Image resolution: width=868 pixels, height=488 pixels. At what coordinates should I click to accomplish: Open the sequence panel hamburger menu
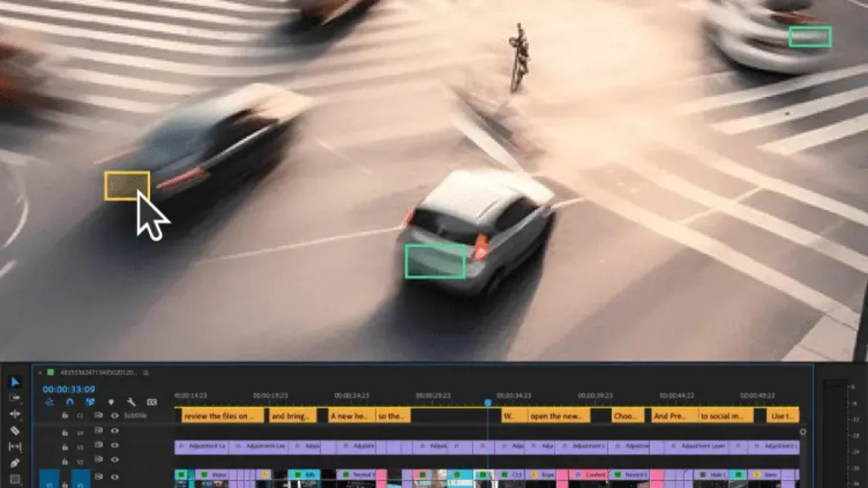pyautogui.click(x=146, y=373)
